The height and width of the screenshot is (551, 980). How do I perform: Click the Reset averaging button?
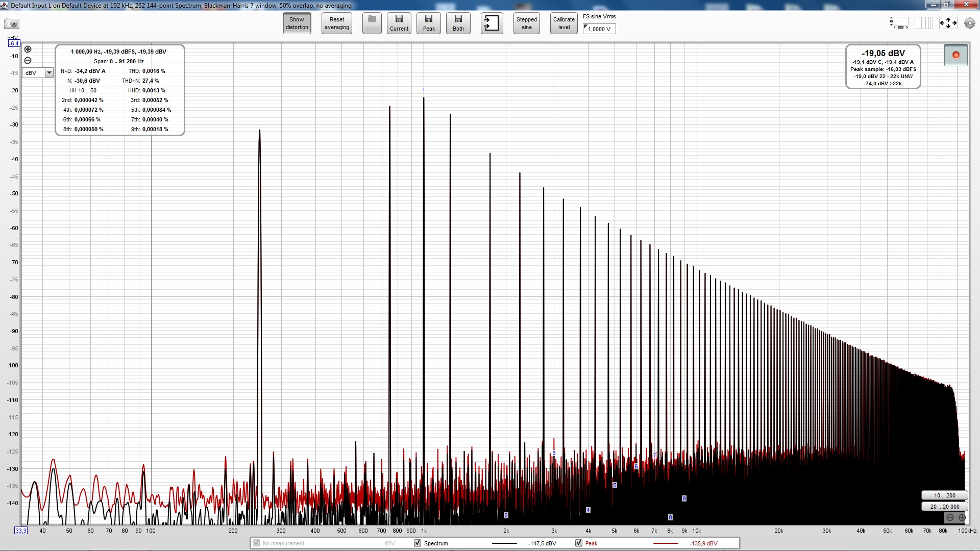click(336, 23)
